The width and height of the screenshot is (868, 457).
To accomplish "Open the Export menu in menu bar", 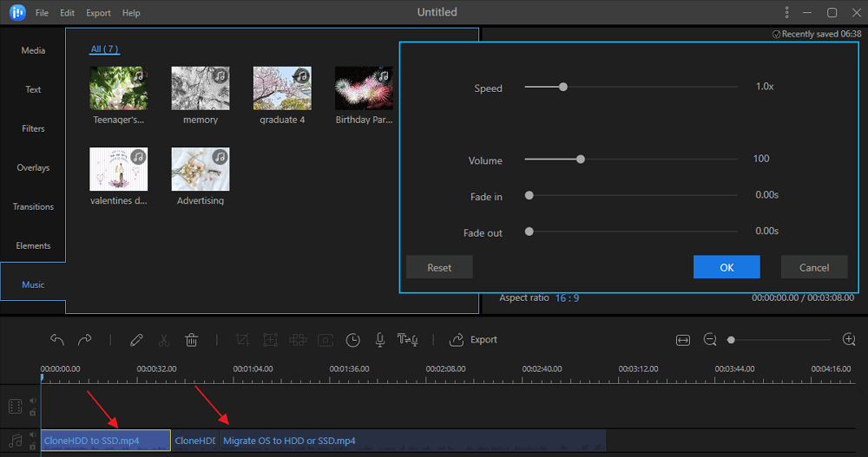I will pyautogui.click(x=98, y=13).
